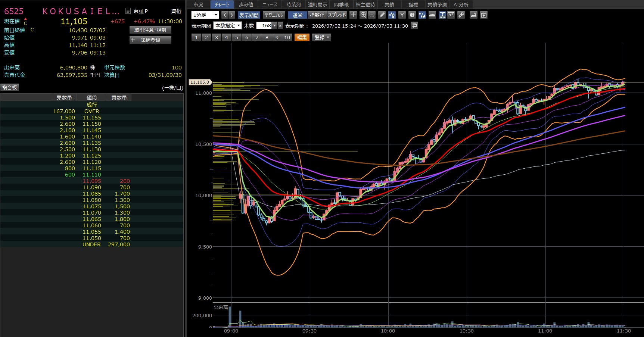The height and width of the screenshot is (337, 644).
Task: Click the OVER row in order book
Action: pyautogui.click(x=92, y=111)
